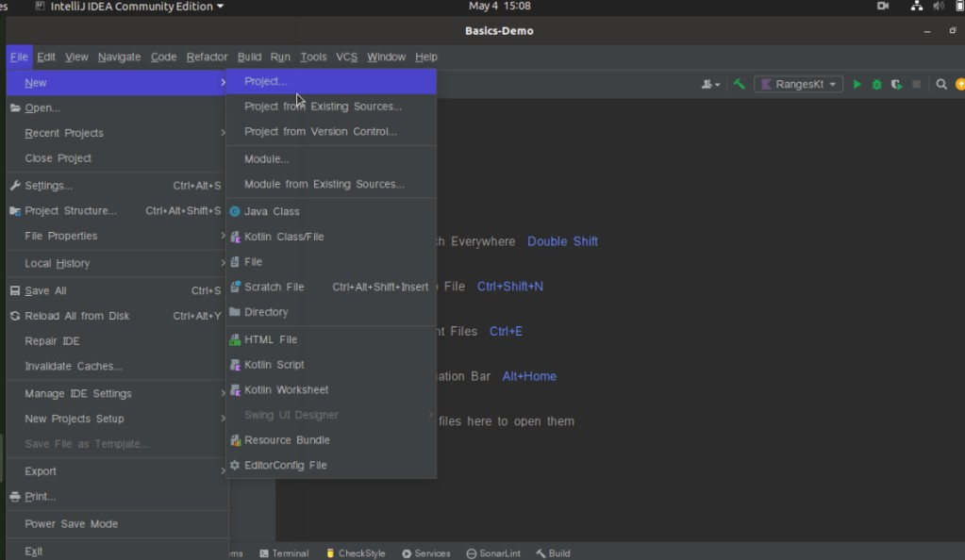Click the green Run button
965x560 pixels.
857,84
